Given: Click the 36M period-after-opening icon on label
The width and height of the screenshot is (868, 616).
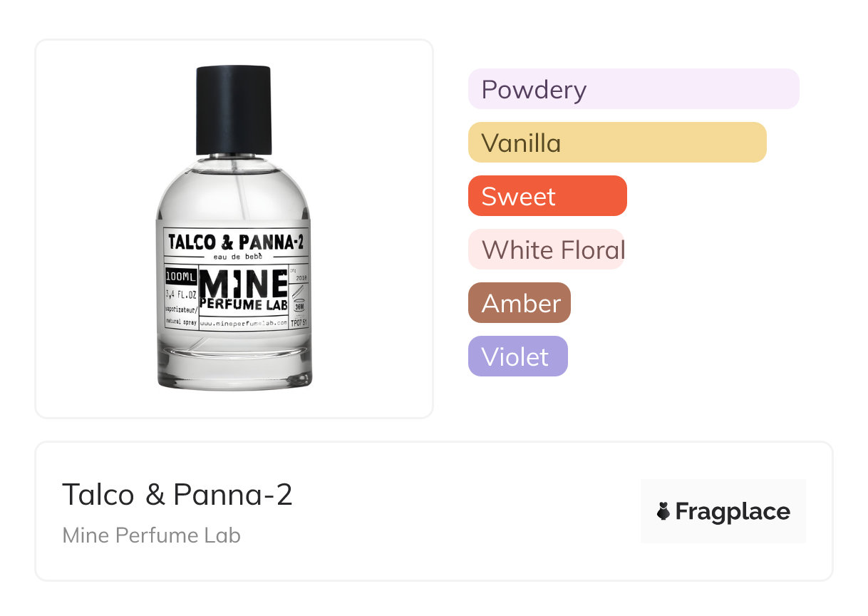Looking at the screenshot, I should point(299,307).
